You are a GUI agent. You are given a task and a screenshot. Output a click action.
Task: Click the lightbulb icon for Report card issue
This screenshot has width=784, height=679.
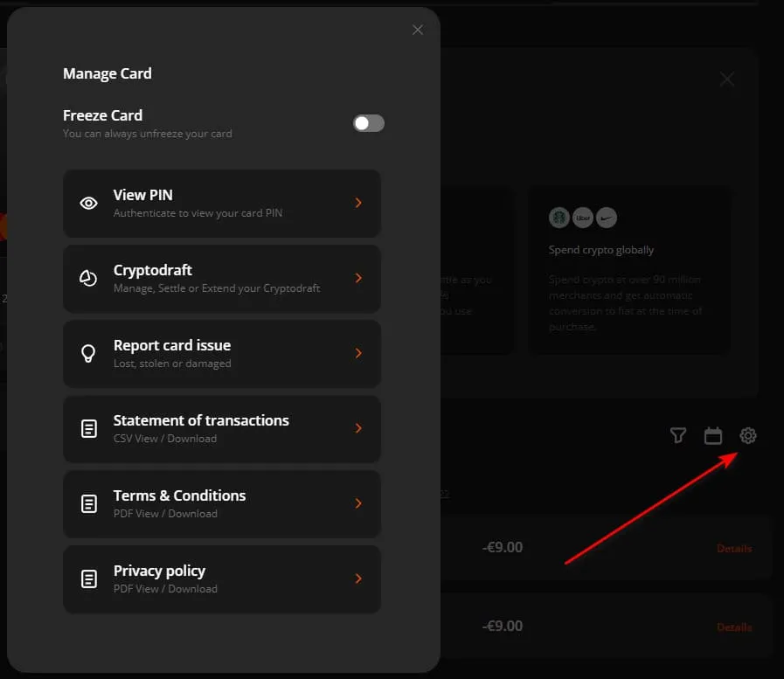(88, 354)
